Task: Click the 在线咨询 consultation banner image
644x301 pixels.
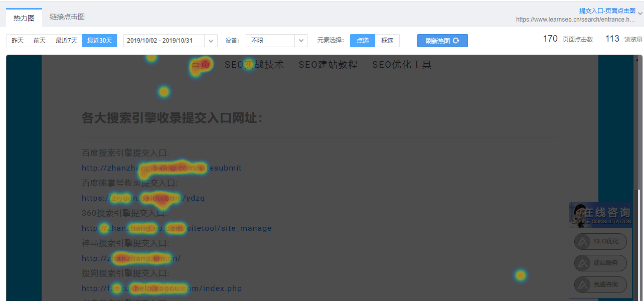Action: (x=600, y=215)
